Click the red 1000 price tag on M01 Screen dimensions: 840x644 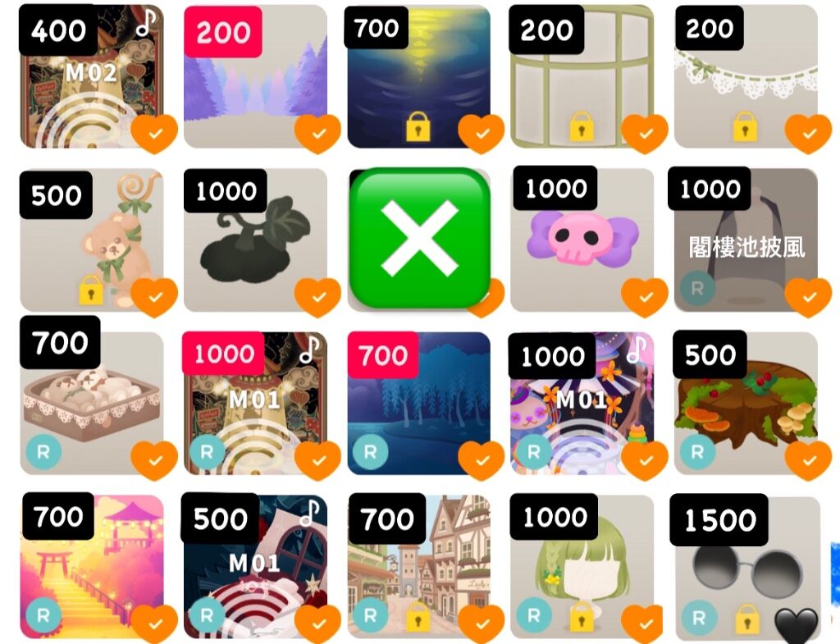point(223,354)
